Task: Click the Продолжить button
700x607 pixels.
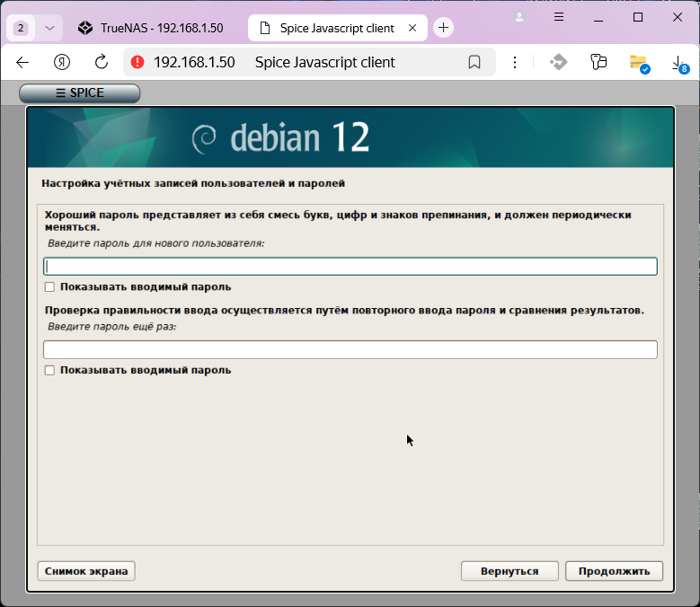Action: [x=614, y=571]
